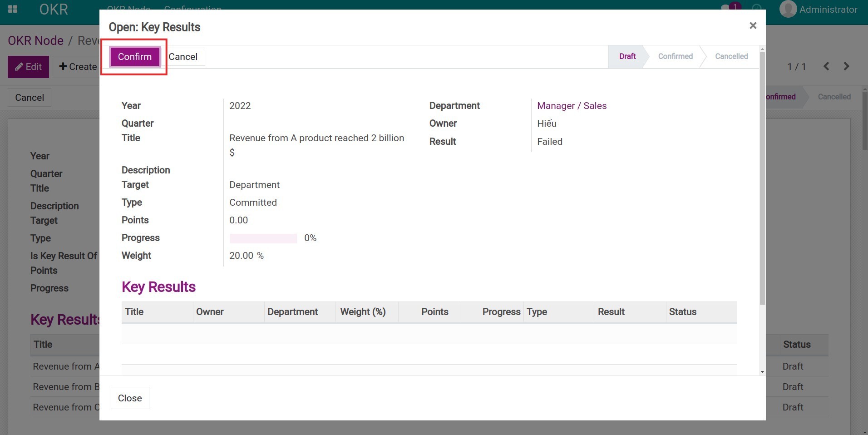Click the Confirm button in dialog
This screenshot has height=435, width=868.
(x=134, y=57)
